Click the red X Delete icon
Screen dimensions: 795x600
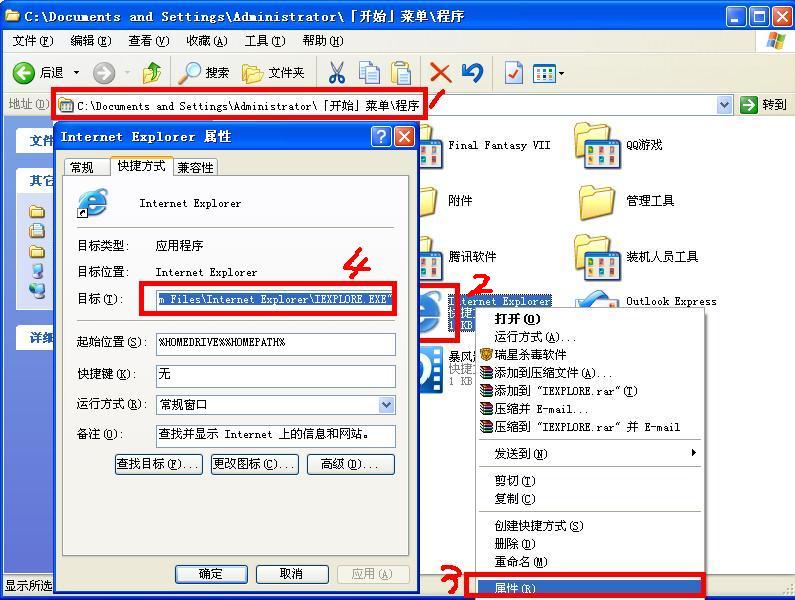click(x=440, y=73)
